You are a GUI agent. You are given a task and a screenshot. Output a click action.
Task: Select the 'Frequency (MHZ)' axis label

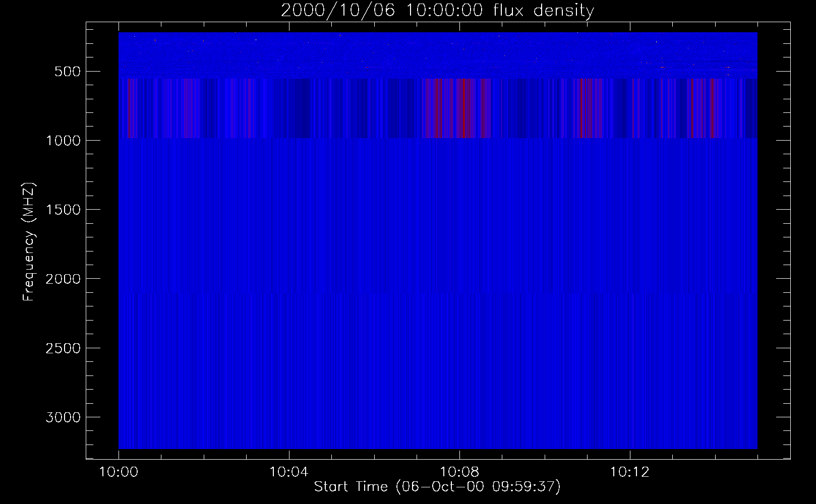(x=29, y=242)
